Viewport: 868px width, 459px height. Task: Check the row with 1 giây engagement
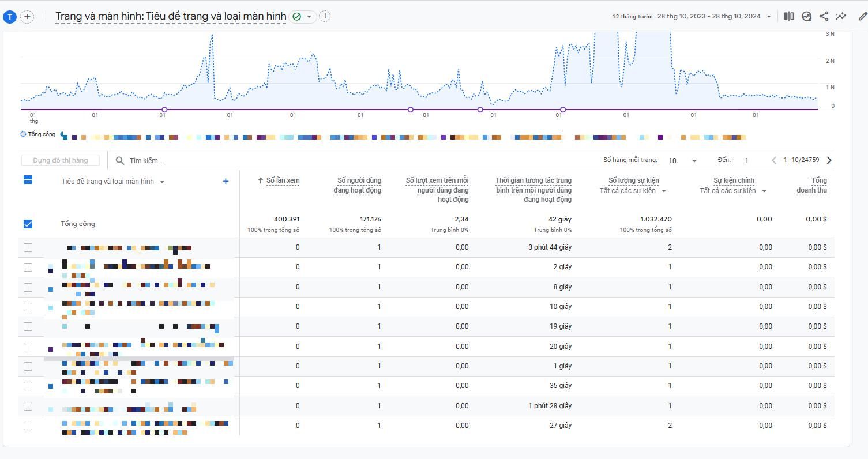coord(28,366)
